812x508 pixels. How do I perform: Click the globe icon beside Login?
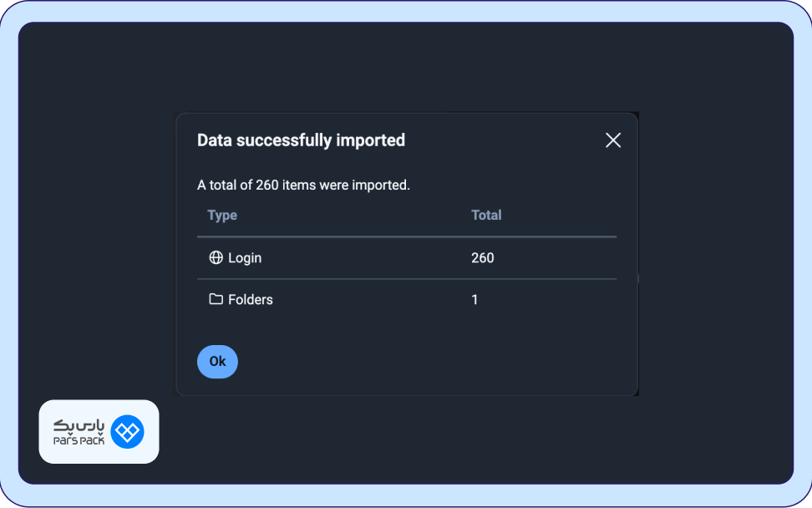pyautogui.click(x=216, y=258)
